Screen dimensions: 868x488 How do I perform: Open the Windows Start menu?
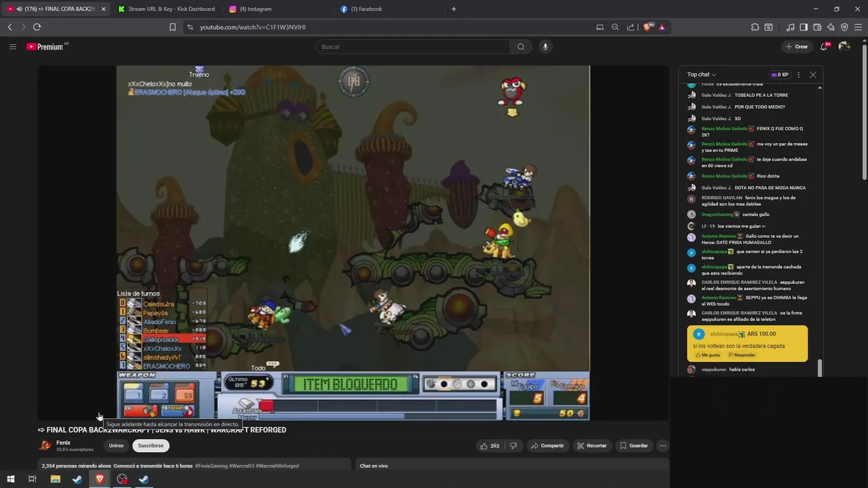point(10,479)
